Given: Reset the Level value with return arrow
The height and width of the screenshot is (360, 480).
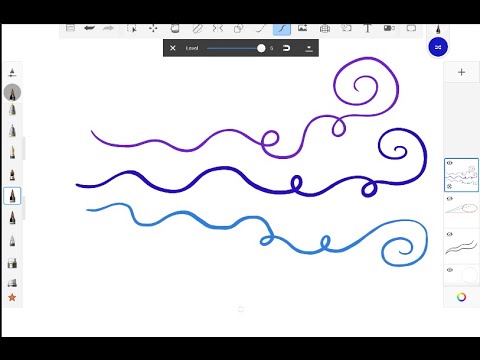Looking at the screenshot, I should pyautogui.click(x=286, y=48).
